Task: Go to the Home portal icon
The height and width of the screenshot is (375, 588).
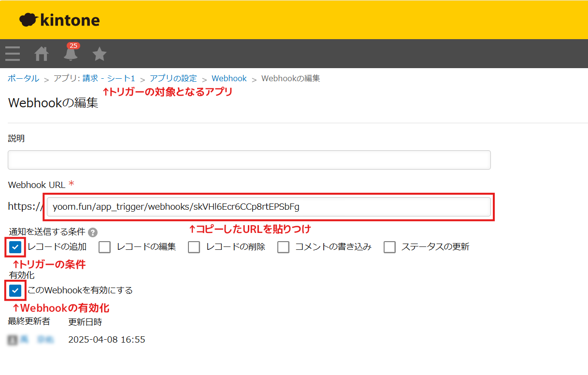Action: click(x=42, y=54)
